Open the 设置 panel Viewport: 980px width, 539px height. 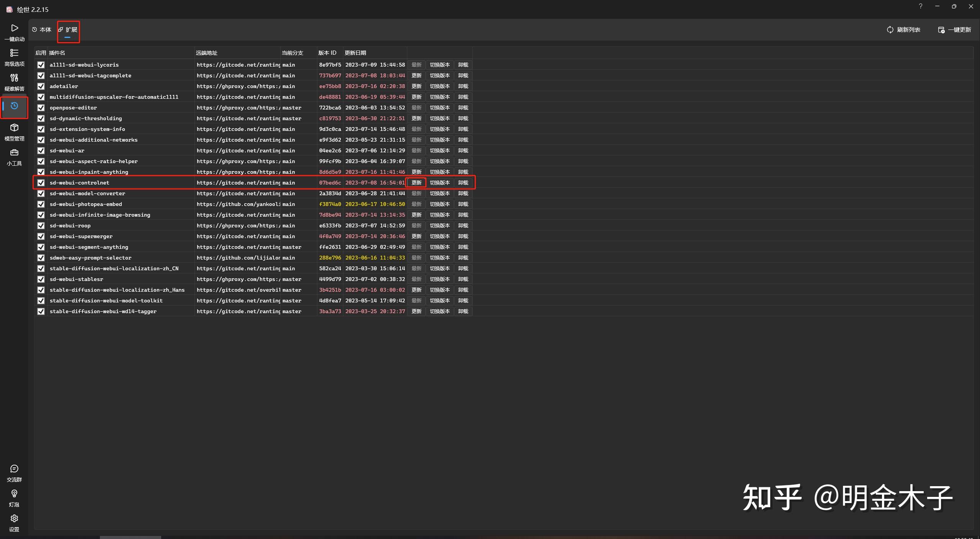tap(14, 523)
